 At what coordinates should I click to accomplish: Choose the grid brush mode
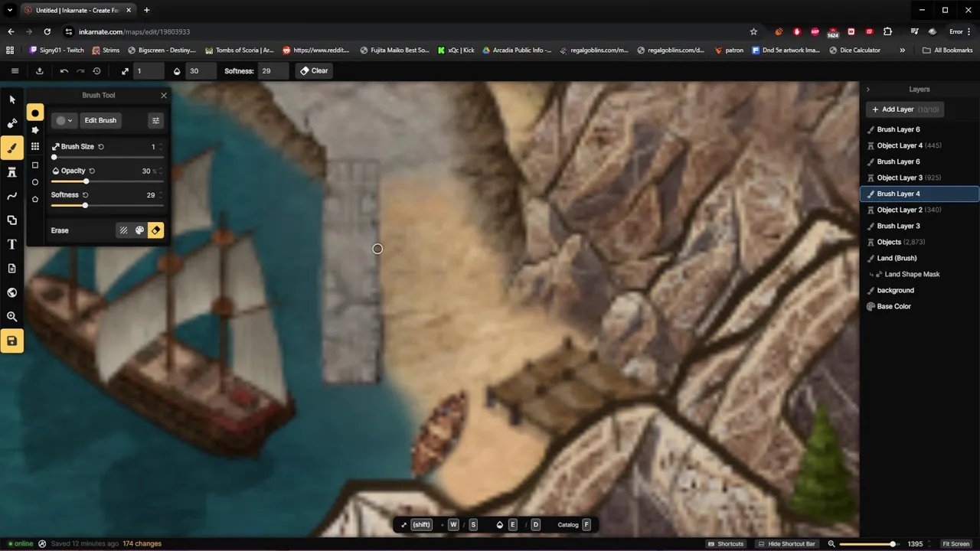click(34, 146)
